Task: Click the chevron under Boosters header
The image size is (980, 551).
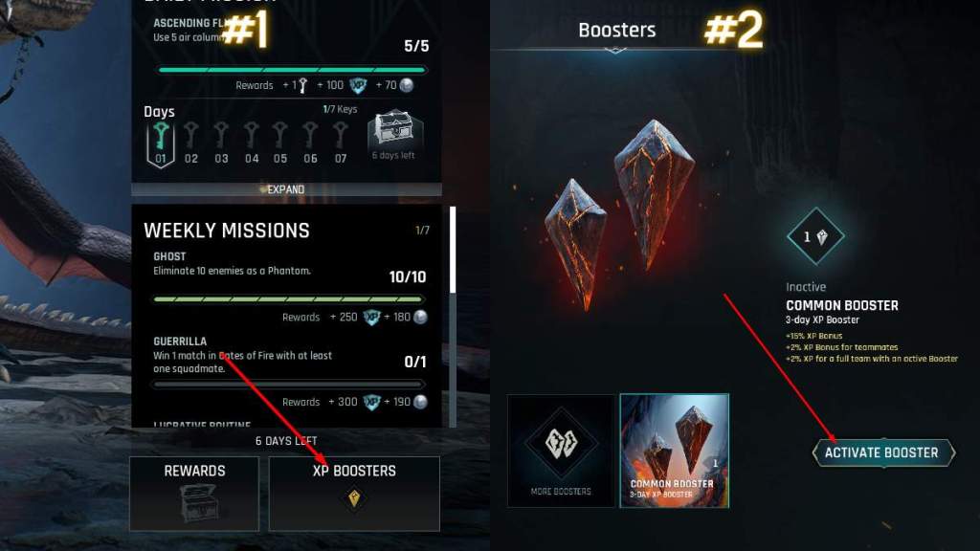Action: 615,52
